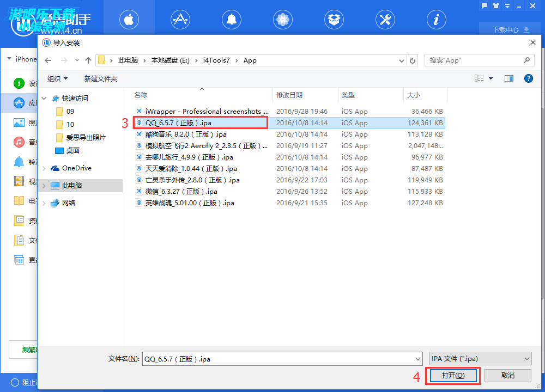The image size is (545, 392).
Task: Open the view options dropdown arrow
Action: coord(491,78)
